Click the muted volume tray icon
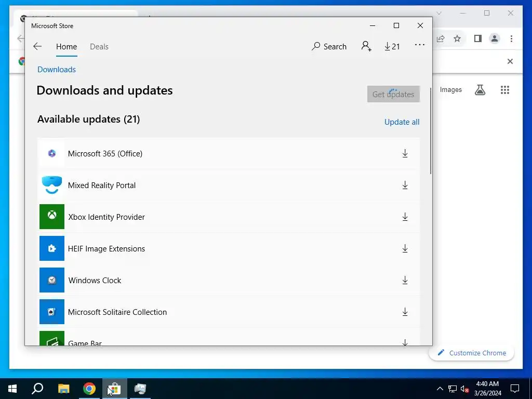The width and height of the screenshot is (532, 399). (x=465, y=389)
